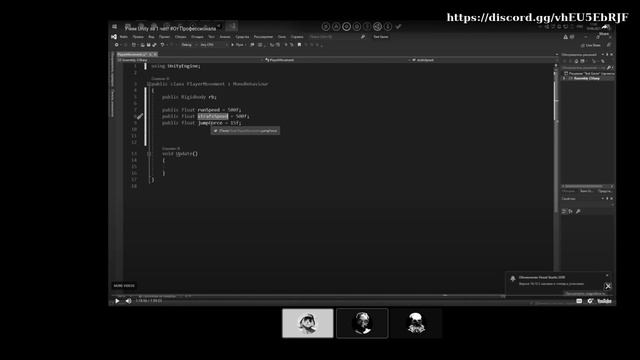Image resolution: width=640 pixels, height=360 pixels.
Task: Open the Окно menu
Action: pos(282,37)
